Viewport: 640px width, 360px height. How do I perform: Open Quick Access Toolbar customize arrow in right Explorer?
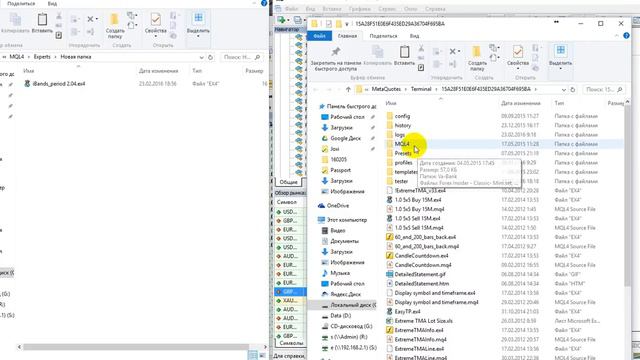(x=347, y=24)
